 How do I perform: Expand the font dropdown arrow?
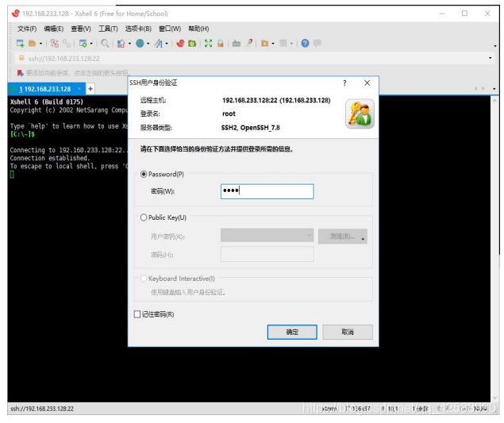tap(167, 44)
